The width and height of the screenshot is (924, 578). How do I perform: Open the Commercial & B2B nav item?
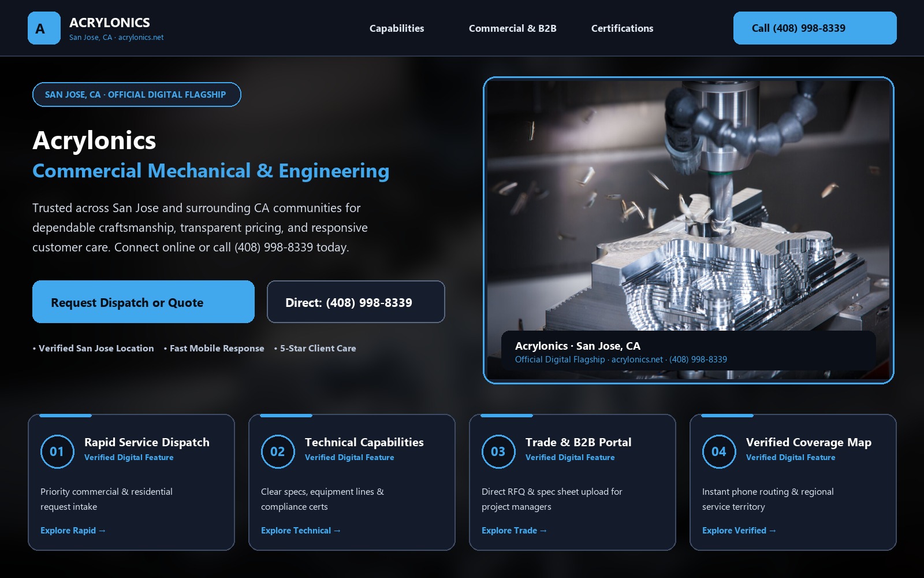(513, 28)
